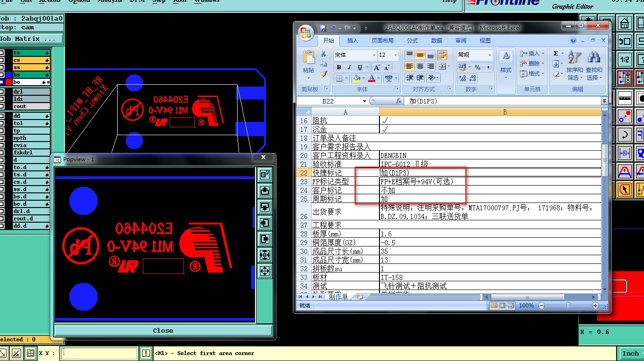Click the percent style button
Screen dimensions: 644x361
477,67
